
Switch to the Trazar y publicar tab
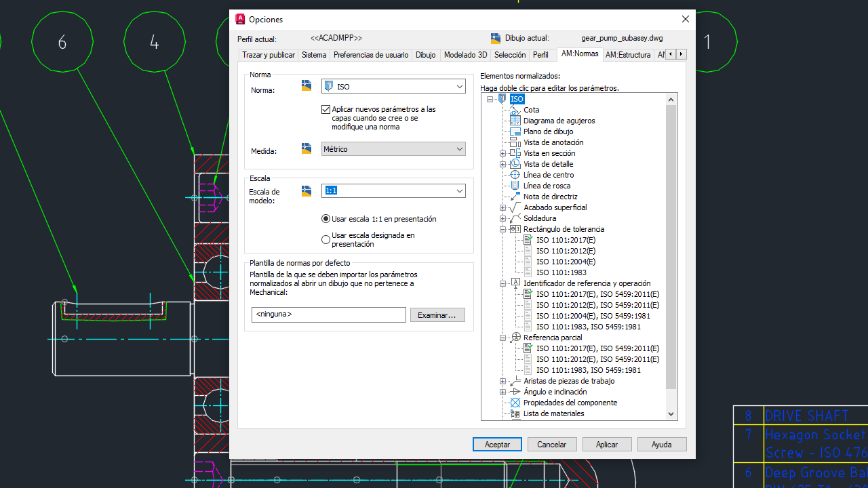point(269,55)
